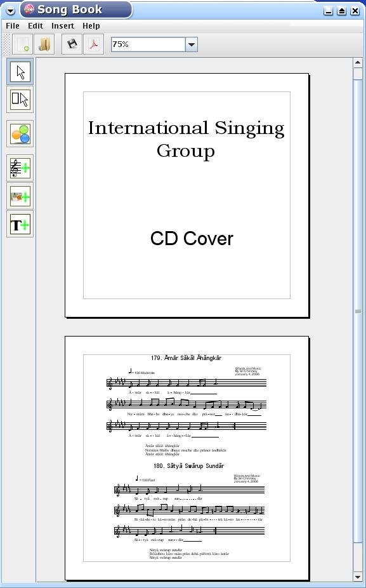Select the arrow pointer tool

(x=20, y=72)
